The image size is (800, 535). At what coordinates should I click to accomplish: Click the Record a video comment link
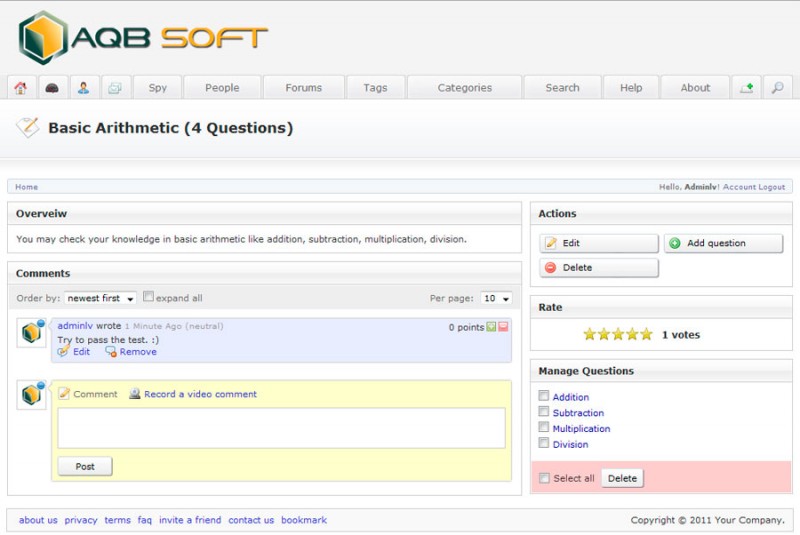pyautogui.click(x=200, y=394)
